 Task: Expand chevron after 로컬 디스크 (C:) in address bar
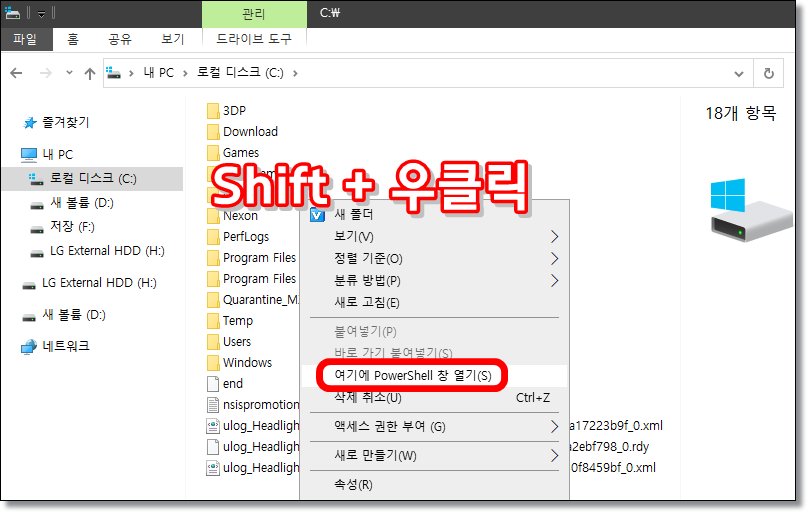[295, 73]
